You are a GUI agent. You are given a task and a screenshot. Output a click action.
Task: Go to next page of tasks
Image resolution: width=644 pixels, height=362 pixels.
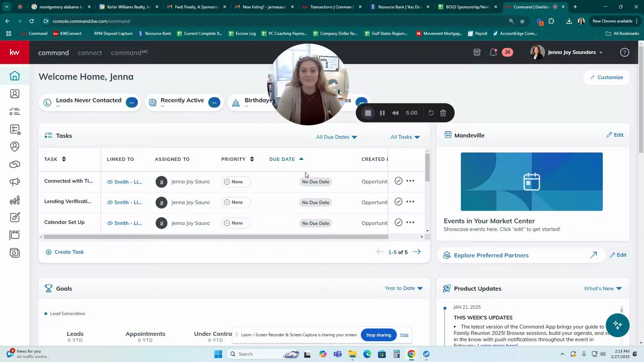[x=417, y=252]
